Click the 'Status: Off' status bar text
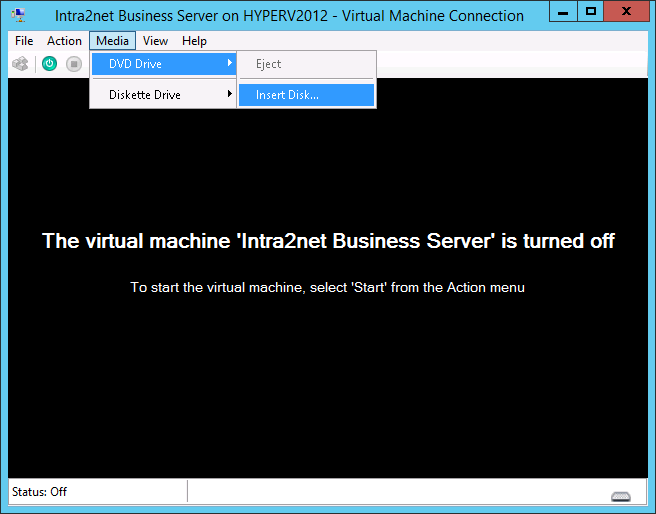 (x=39, y=492)
